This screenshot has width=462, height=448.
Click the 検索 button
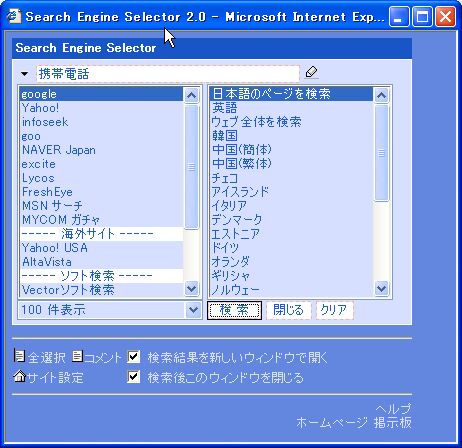pos(234,310)
